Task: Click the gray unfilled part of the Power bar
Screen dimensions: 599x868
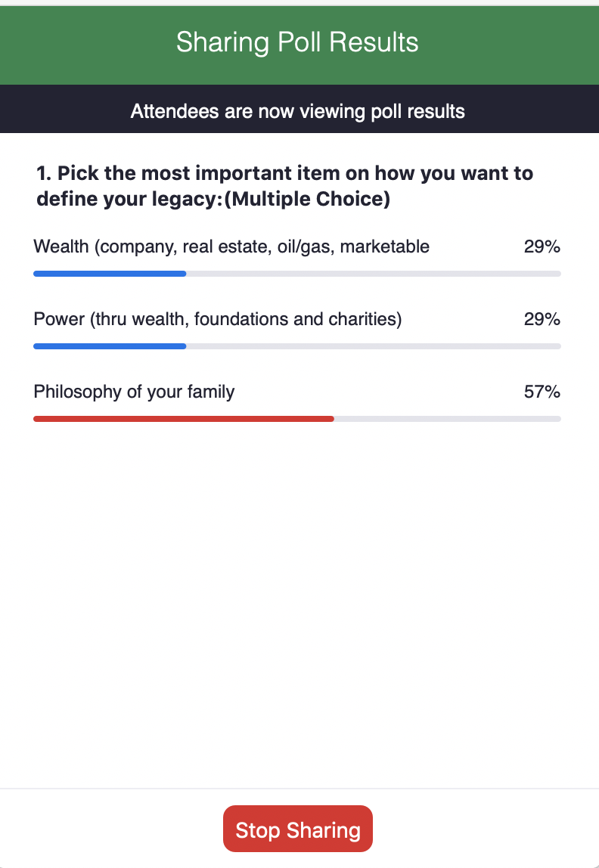Action: pos(374,346)
